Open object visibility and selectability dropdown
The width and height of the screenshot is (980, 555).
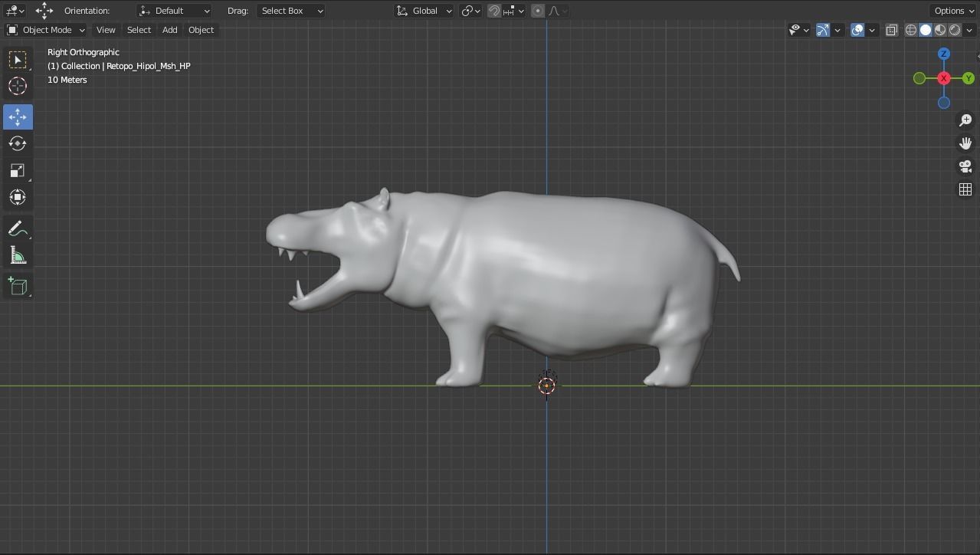(x=798, y=30)
